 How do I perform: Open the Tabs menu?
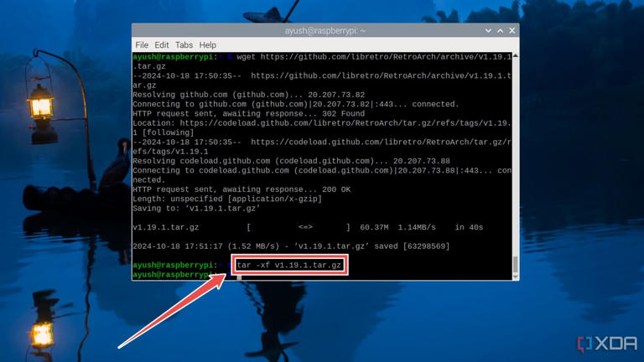point(184,44)
